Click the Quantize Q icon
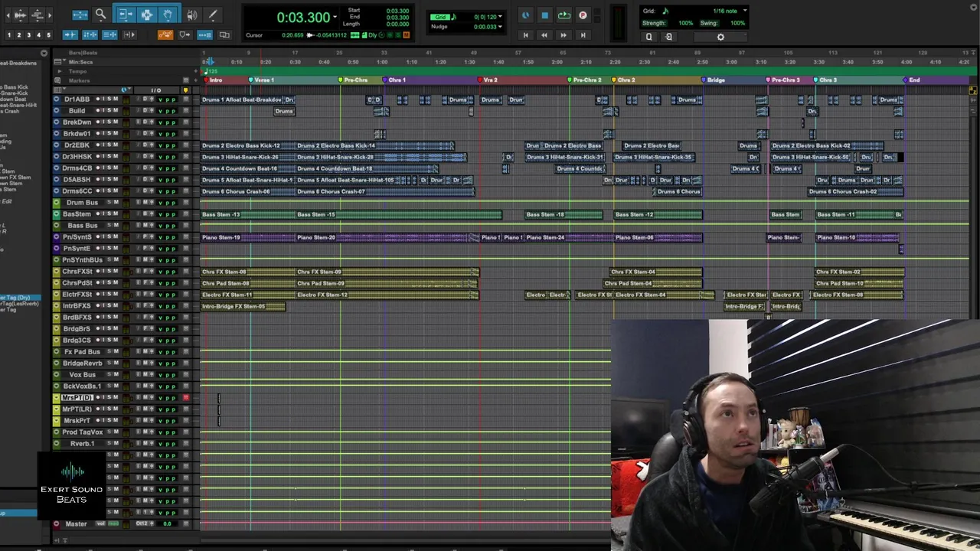Screen dimensions: 980x551 point(648,37)
